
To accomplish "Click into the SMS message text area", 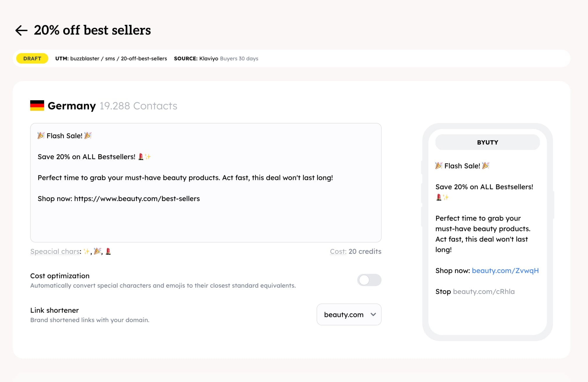I will [206, 183].
